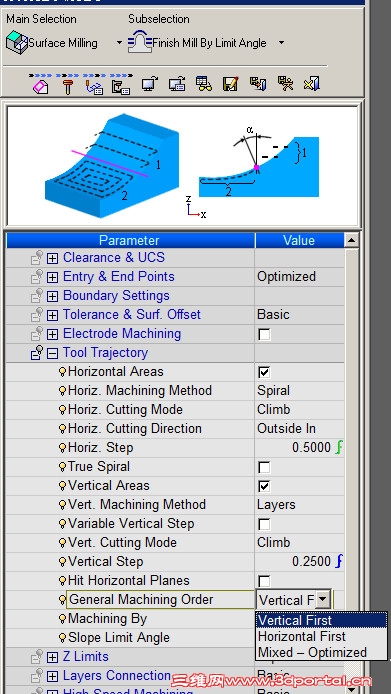This screenshot has height=694, width=391.
Task: Click the save disk with pencil icon
Action: tap(231, 84)
